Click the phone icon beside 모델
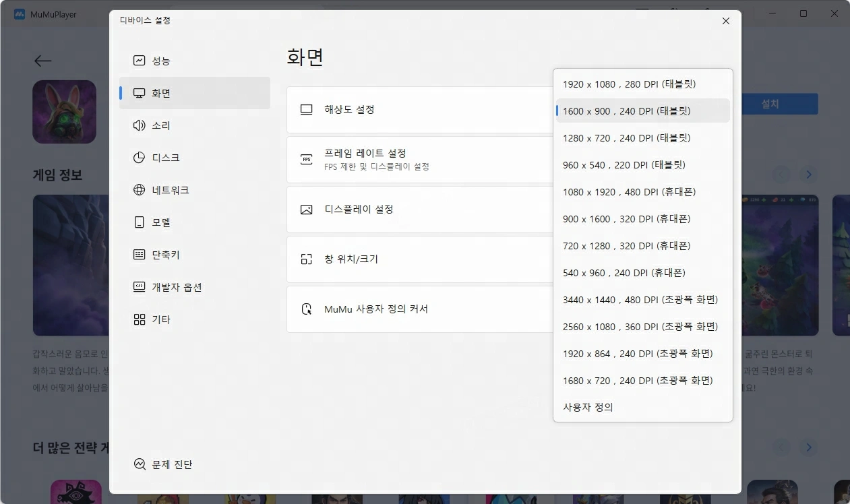This screenshot has width=850, height=504. 140,222
